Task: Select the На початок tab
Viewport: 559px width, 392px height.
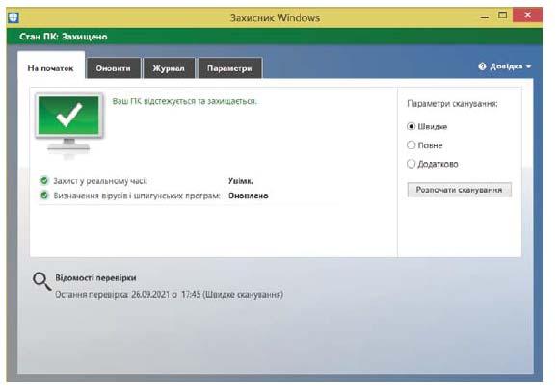Action: pos(51,68)
